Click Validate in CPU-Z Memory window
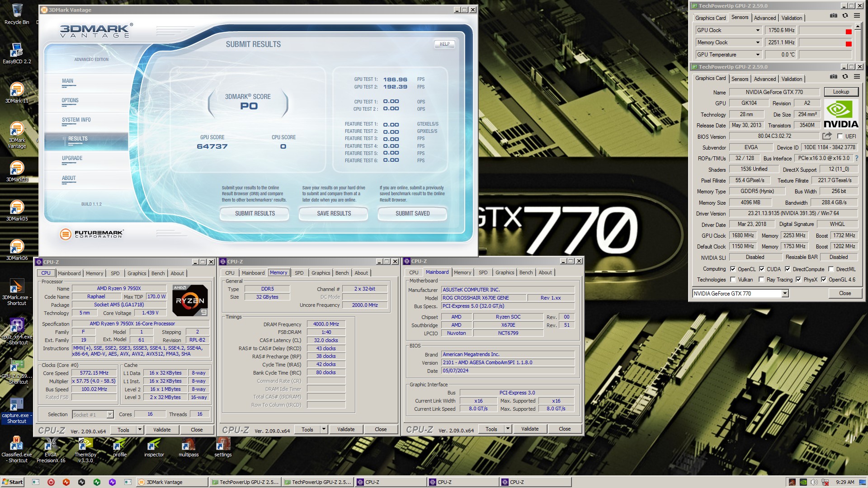This screenshot has height=488, width=868. click(346, 429)
